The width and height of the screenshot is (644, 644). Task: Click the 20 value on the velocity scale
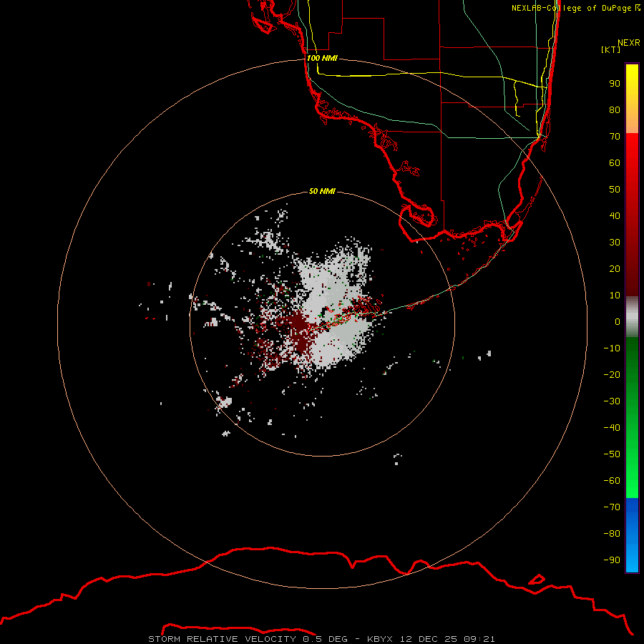click(x=615, y=268)
